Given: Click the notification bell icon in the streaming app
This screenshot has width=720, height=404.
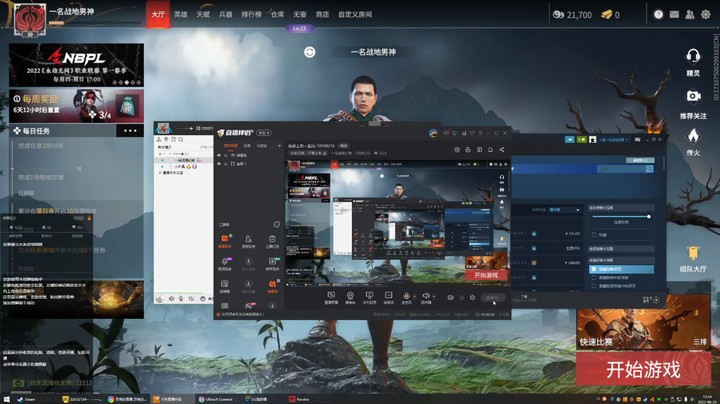Looking at the screenshot, I should 490,150.
